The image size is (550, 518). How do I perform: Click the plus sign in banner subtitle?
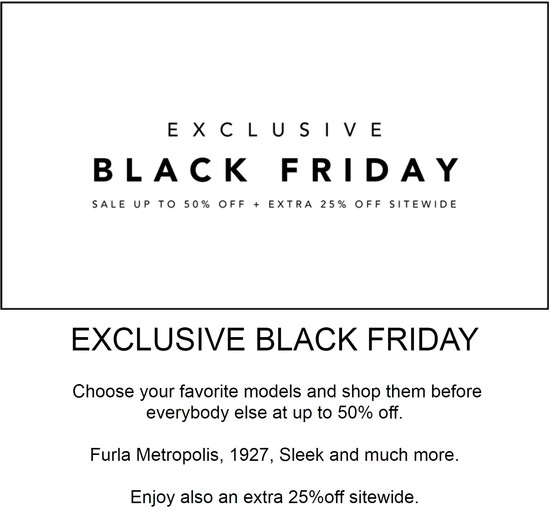(x=256, y=204)
